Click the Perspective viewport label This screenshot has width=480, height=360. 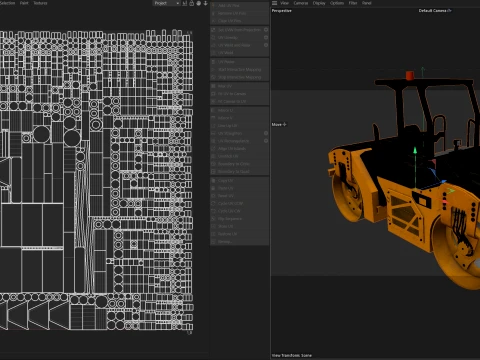tap(282, 11)
